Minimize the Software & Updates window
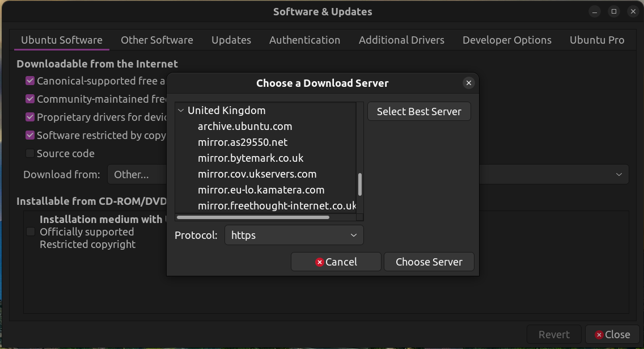The height and width of the screenshot is (349, 644). [x=594, y=11]
